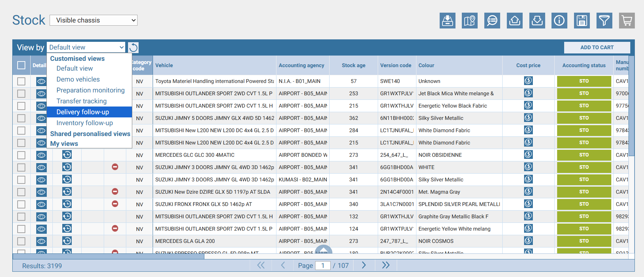Viewport: 644px width, 277px height.
Task: Click the vertical scrollbar on table right
Action: [x=632, y=105]
